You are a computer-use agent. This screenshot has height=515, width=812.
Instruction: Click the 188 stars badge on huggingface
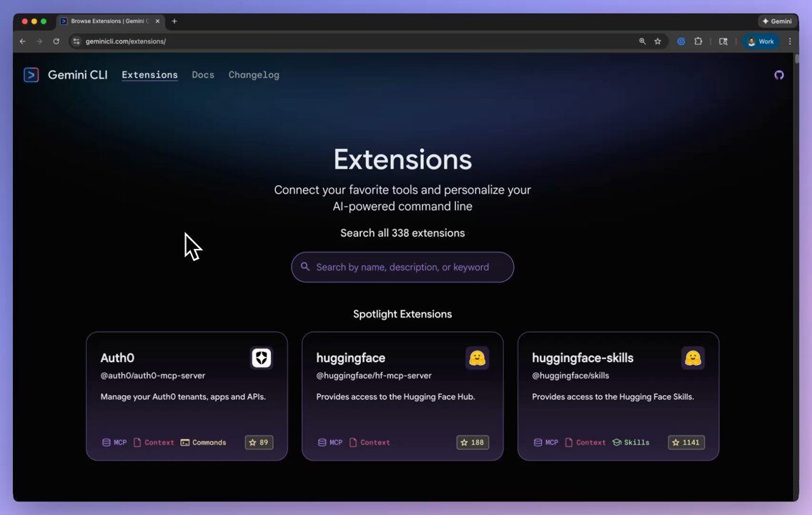point(472,443)
